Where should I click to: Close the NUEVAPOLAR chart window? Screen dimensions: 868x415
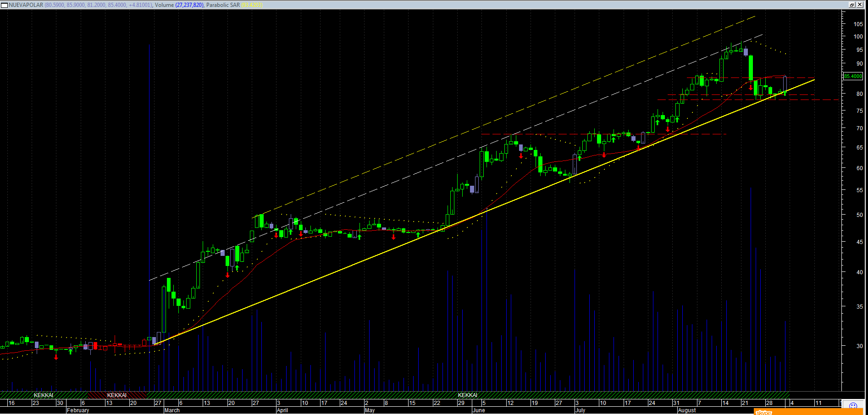pyautogui.click(x=860, y=5)
